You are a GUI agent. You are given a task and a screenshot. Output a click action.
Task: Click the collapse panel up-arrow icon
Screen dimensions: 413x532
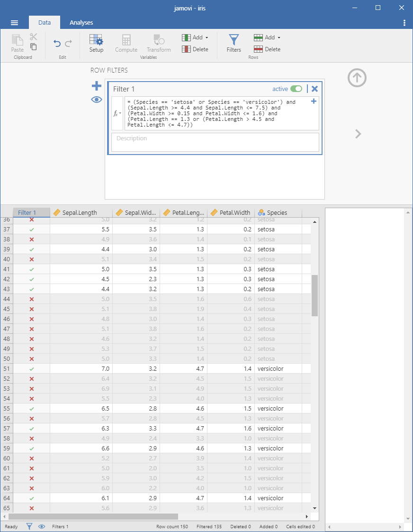point(357,78)
